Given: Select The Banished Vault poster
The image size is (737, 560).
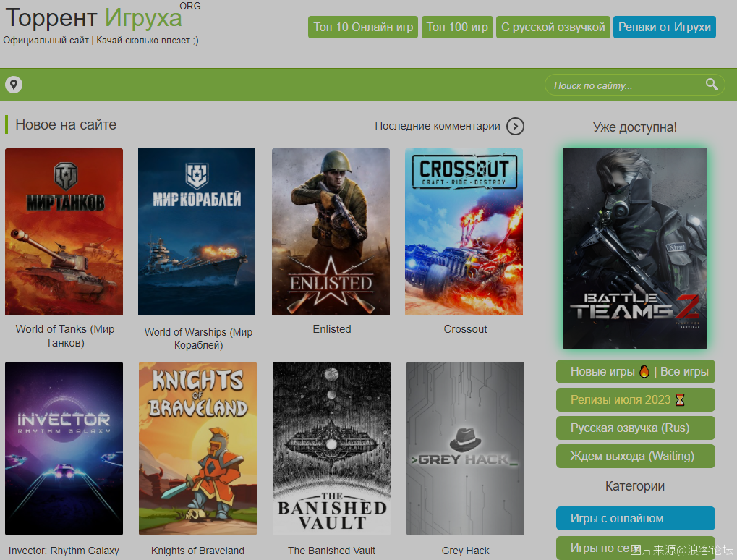Looking at the screenshot, I should pyautogui.click(x=331, y=448).
